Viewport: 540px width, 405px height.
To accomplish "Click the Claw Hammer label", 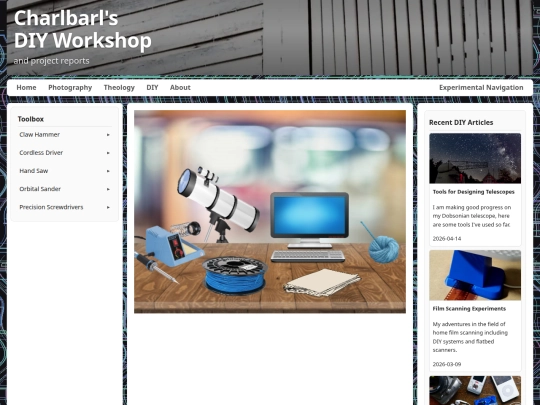I will 39,135.
